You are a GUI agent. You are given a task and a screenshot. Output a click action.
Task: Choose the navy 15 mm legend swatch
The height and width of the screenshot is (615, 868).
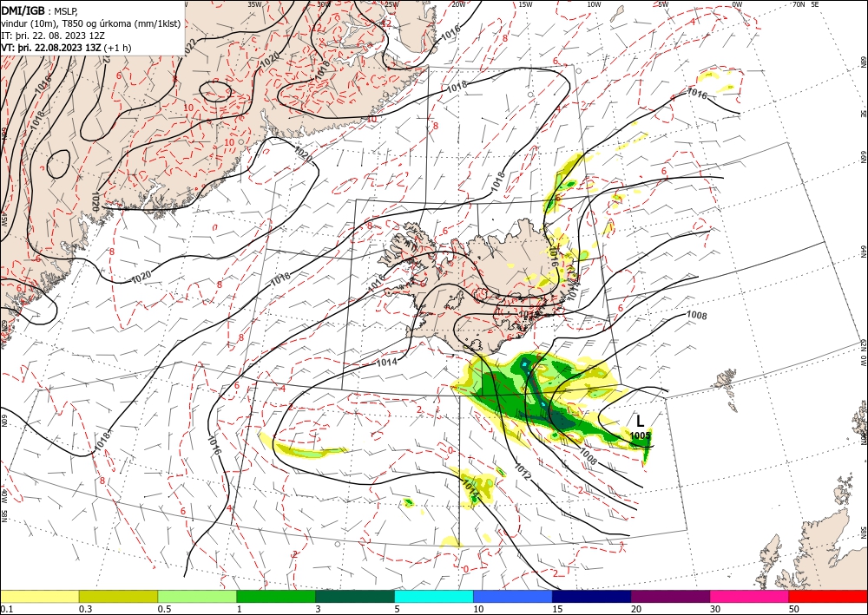[x=592, y=596]
